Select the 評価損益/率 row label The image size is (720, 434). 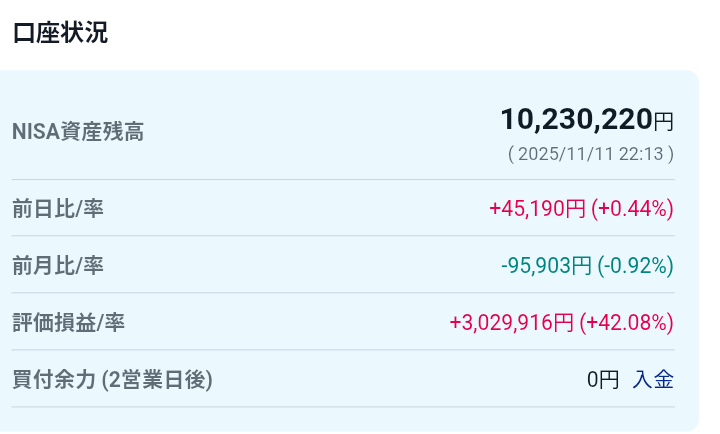(x=68, y=323)
